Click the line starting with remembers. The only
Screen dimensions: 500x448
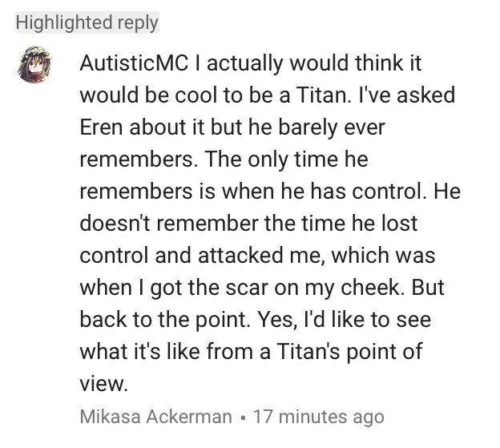[x=224, y=159]
